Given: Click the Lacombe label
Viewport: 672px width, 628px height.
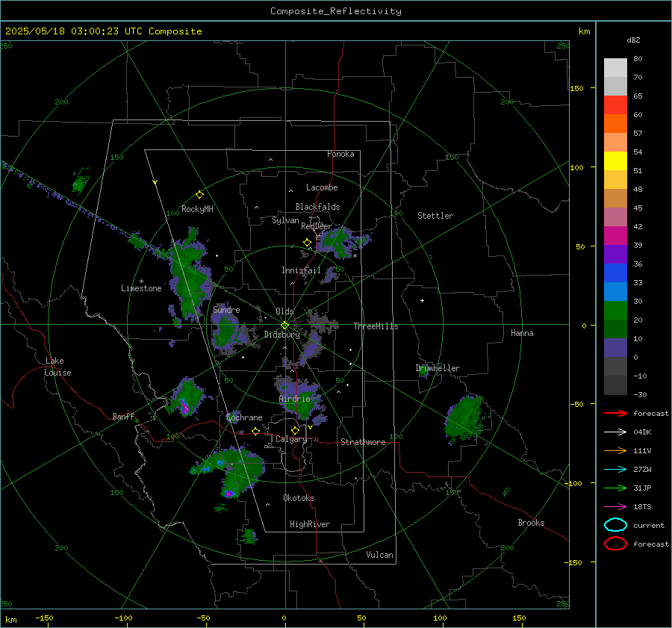Looking at the screenshot, I should pyautogui.click(x=322, y=187).
